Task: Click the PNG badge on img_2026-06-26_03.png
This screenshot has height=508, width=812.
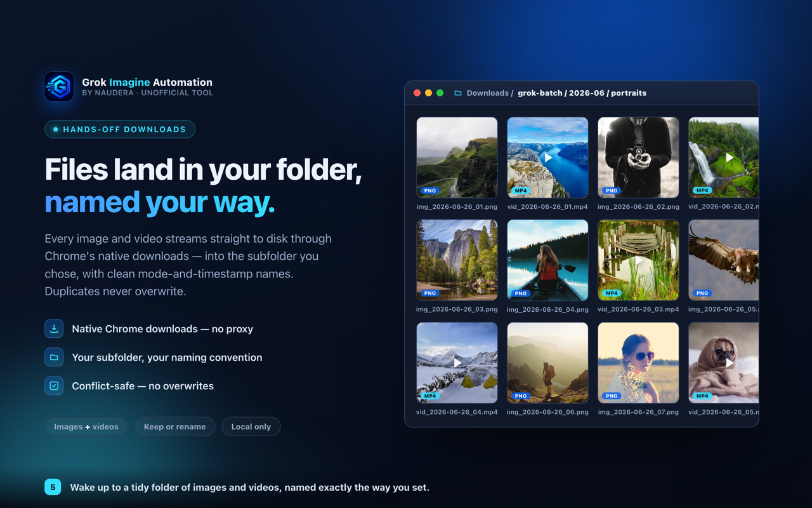Action: (430, 293)
